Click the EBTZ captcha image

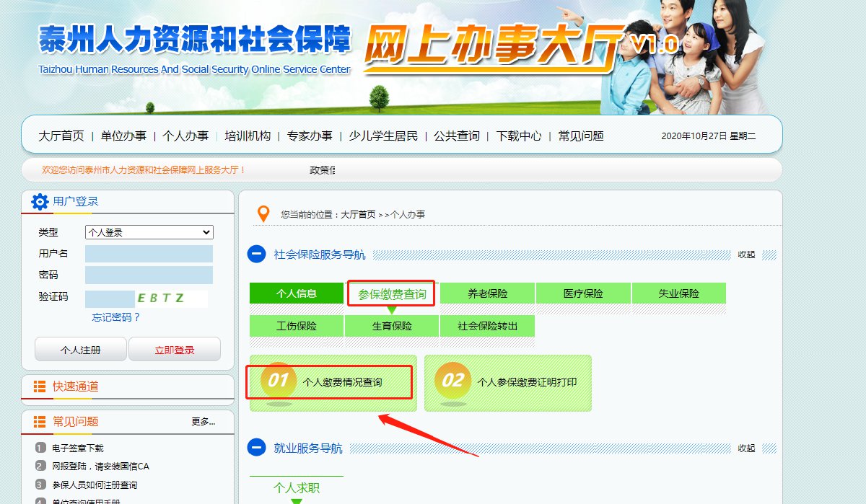click(x=172, y=299)
